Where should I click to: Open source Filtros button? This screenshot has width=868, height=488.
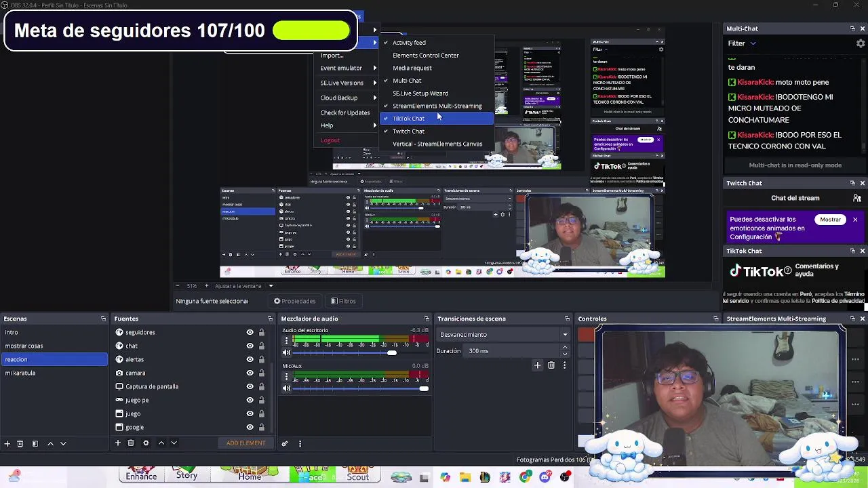click(x=343, y=301)
